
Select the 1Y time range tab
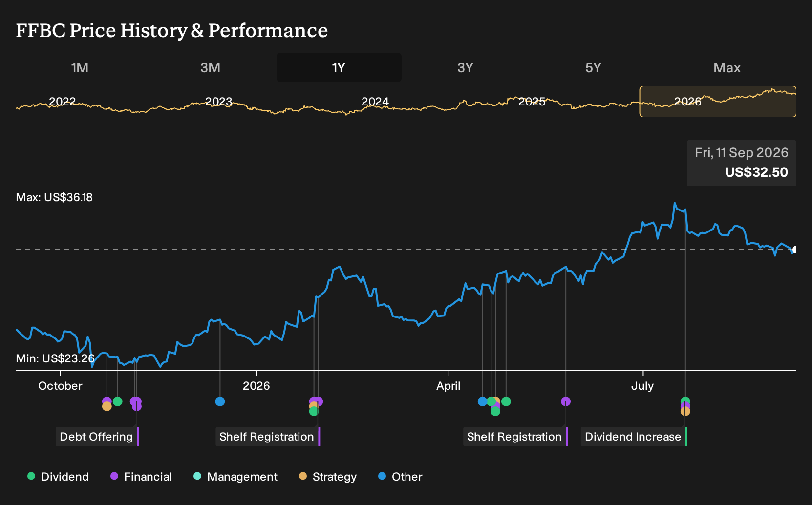coord(339,67)
